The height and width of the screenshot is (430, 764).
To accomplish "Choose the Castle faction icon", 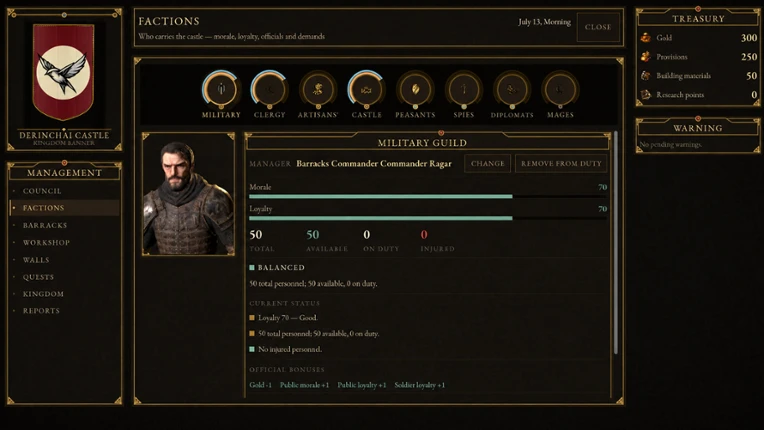I will pyautogui.click(x=366, y=90).
